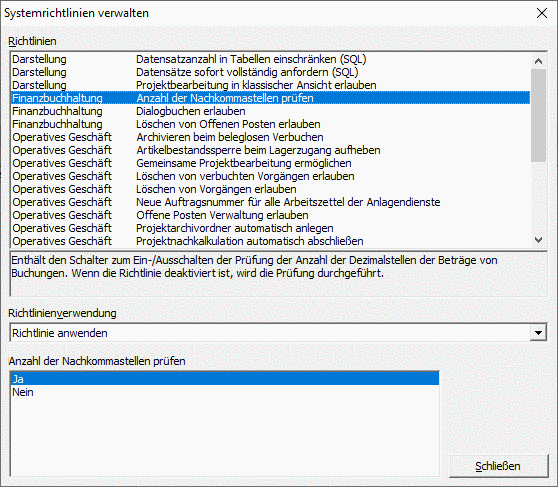Select 'Neue Auftragsnummer für alle Arbeitszettel' policy

click(x=270, y=202)
